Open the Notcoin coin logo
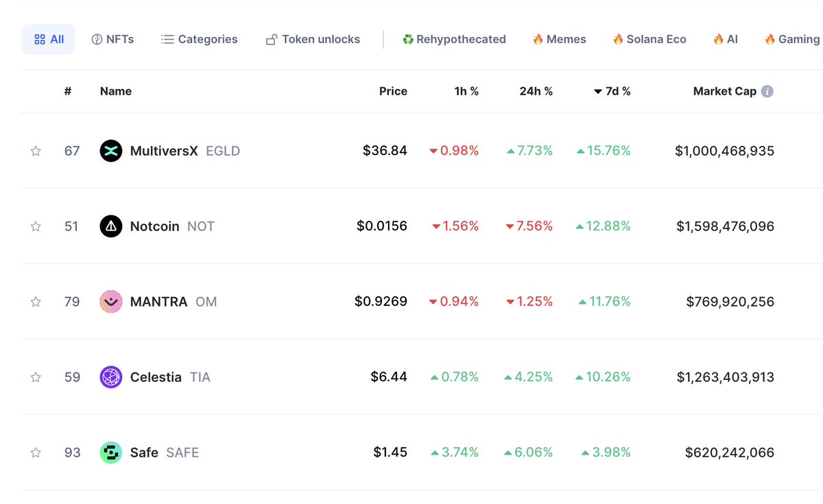823x504 pixels. coord(111,226)
